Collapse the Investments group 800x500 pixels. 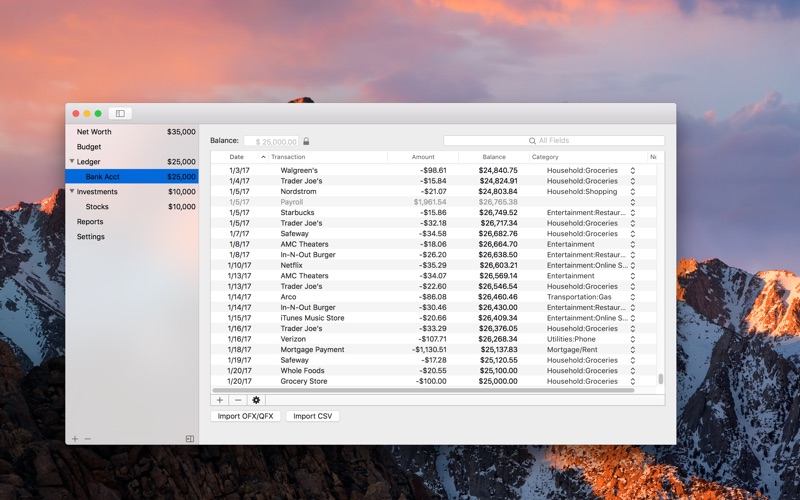click(72, 191)
